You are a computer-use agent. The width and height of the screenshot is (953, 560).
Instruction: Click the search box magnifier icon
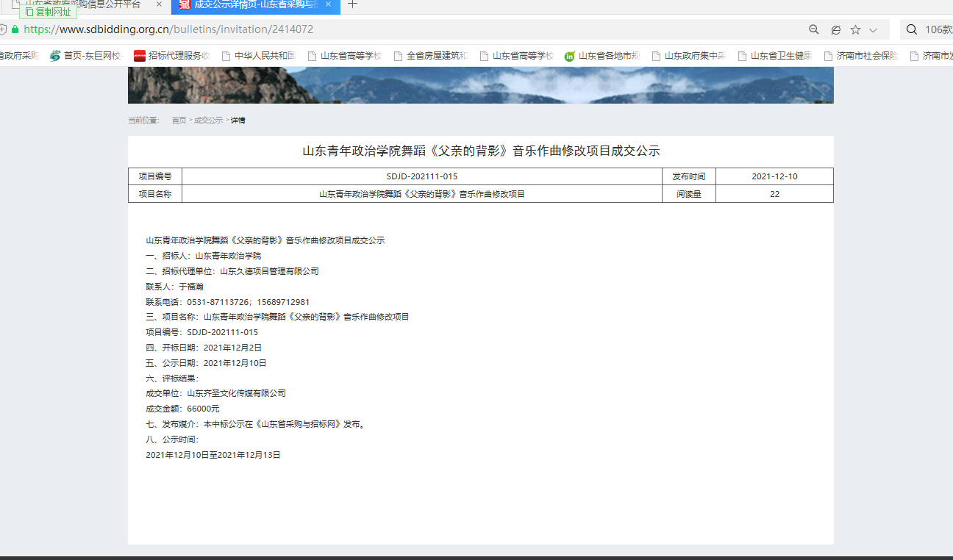click(x=912, y=30)
